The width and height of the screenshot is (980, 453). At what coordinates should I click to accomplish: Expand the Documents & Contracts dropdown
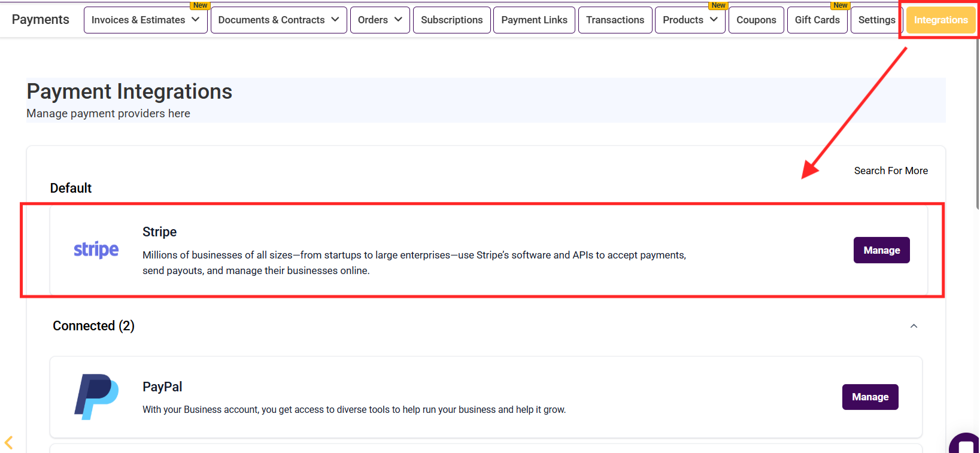(x=279, y=20)
